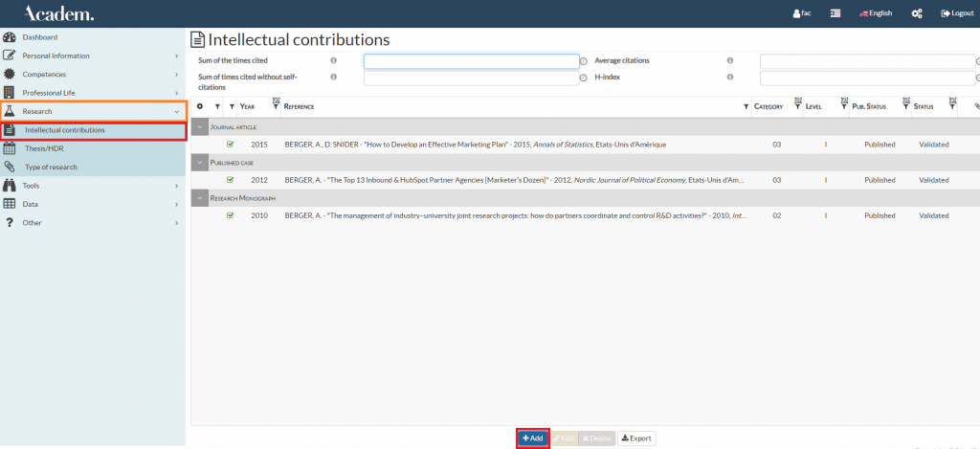Click the info icon beside H-index
980x449 pixels.
click(729, 77)
